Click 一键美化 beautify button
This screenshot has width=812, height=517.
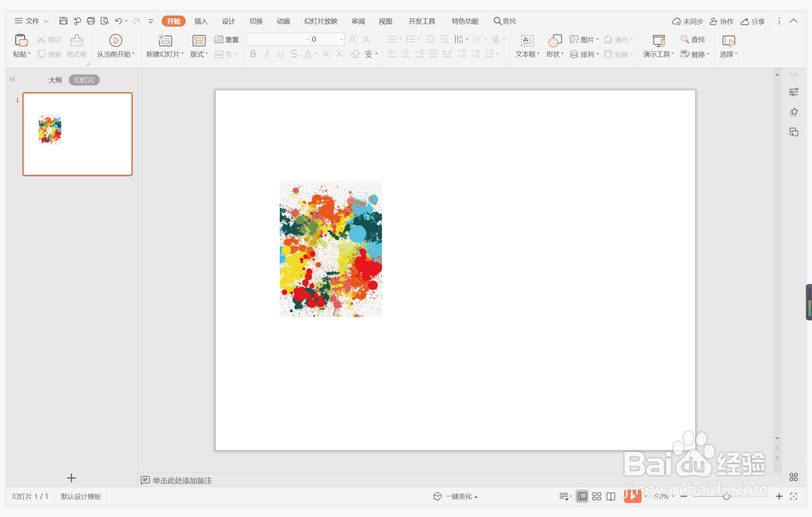coord(455,496)
